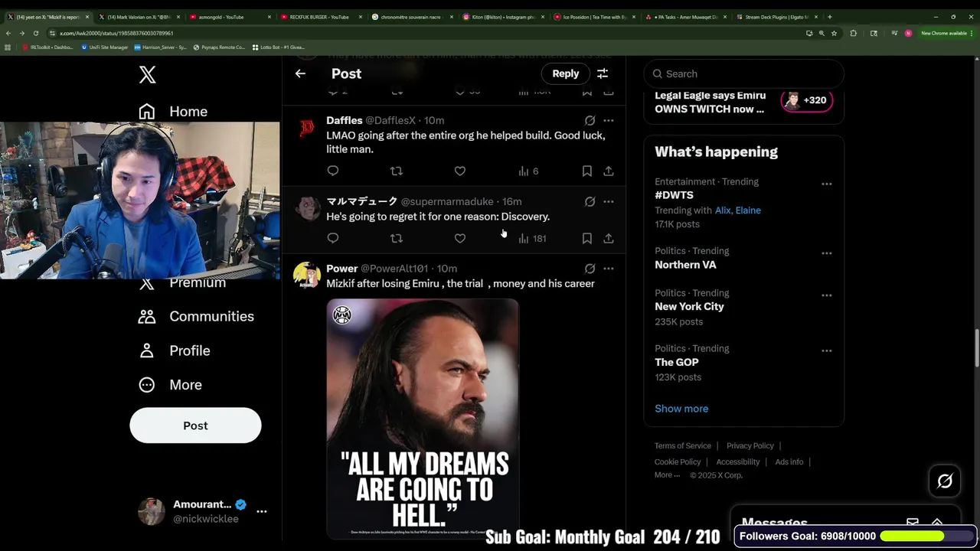Like the Daffles comment

(459, 171)
